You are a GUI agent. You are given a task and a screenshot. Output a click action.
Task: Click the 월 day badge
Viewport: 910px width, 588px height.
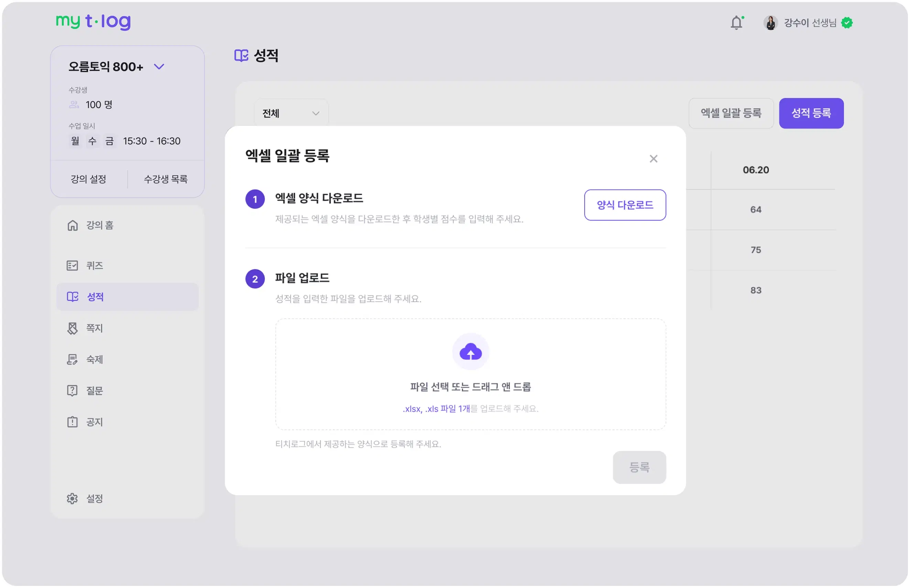point(75,141)
